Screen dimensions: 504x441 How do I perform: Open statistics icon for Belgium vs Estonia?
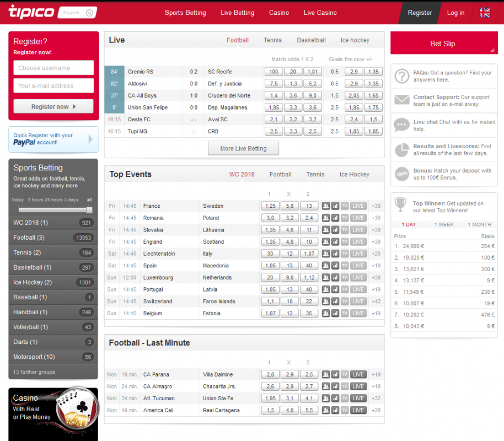coord(335,313)
